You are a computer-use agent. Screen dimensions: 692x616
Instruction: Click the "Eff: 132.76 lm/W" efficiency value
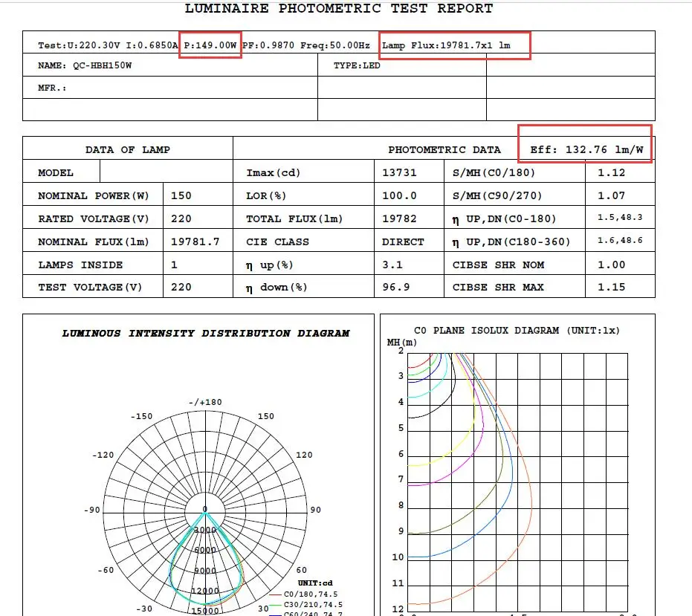tap(586, 149)
